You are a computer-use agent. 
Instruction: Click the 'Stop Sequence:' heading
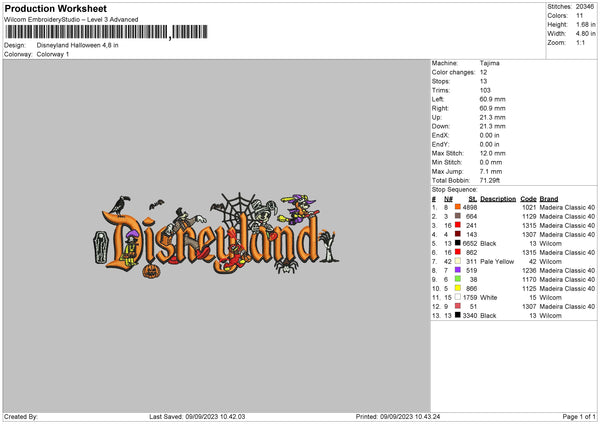455,190
